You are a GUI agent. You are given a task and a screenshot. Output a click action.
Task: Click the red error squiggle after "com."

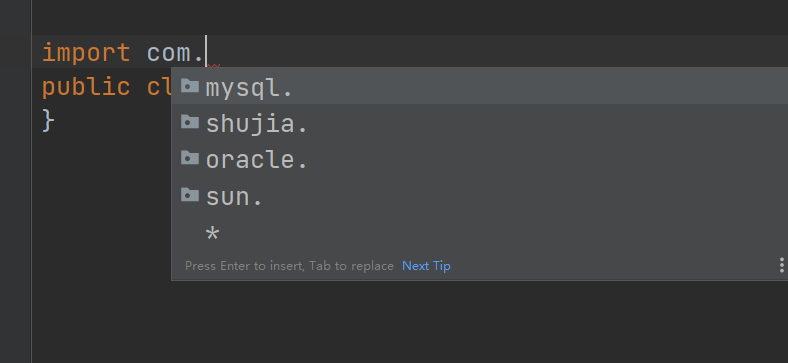(x=214, y=66)
